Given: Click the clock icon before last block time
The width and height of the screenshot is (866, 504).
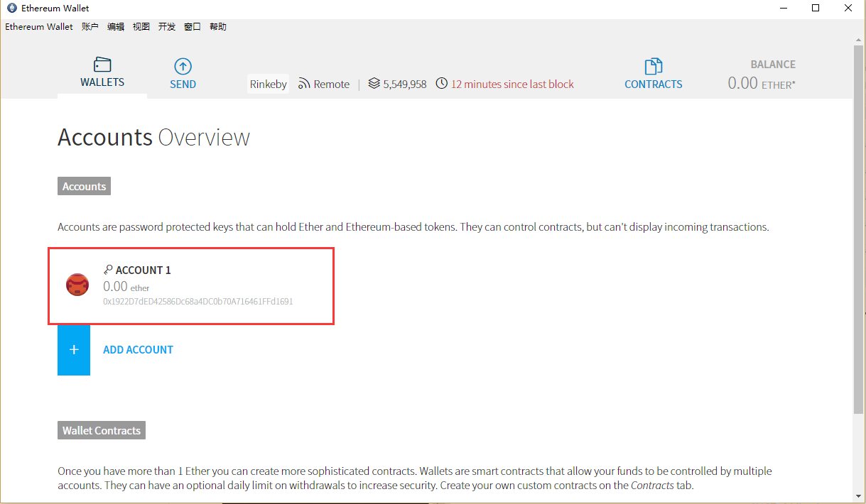Looking at the screenshot, I should pos(442,84).
